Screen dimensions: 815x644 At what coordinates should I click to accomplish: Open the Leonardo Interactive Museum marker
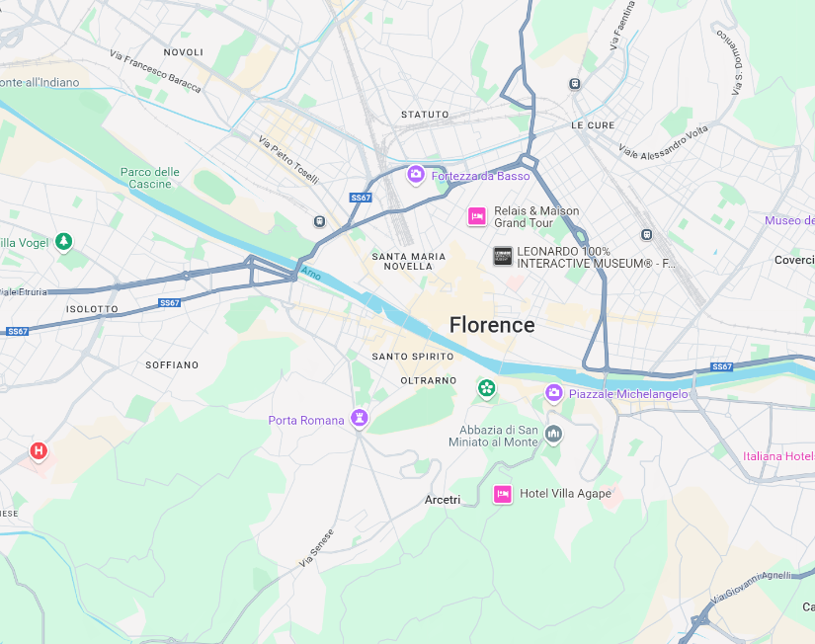point(503,256)
